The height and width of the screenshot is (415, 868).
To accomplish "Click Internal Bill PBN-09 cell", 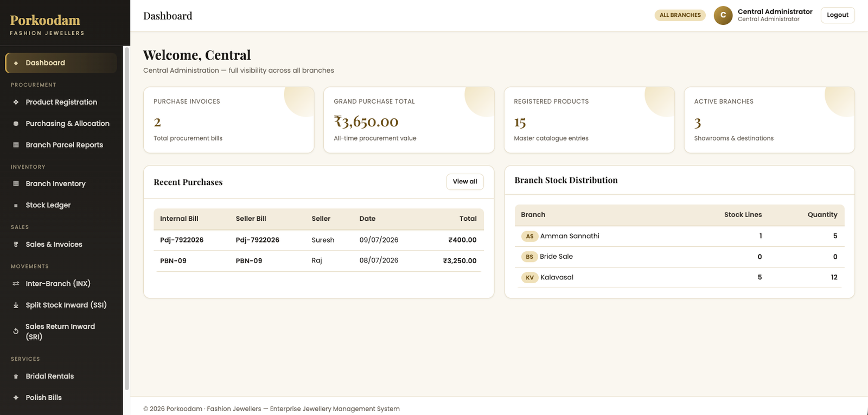I will (x=173, y=261).
